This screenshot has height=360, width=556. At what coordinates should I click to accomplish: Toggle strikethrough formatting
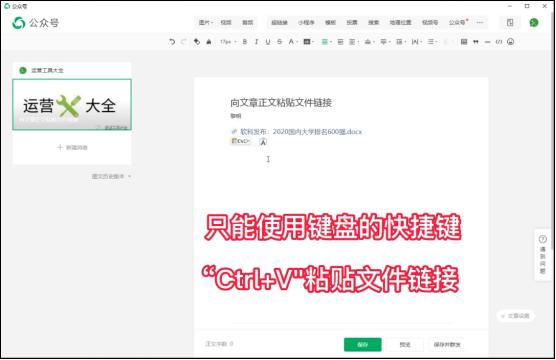[x=279, y=42]
